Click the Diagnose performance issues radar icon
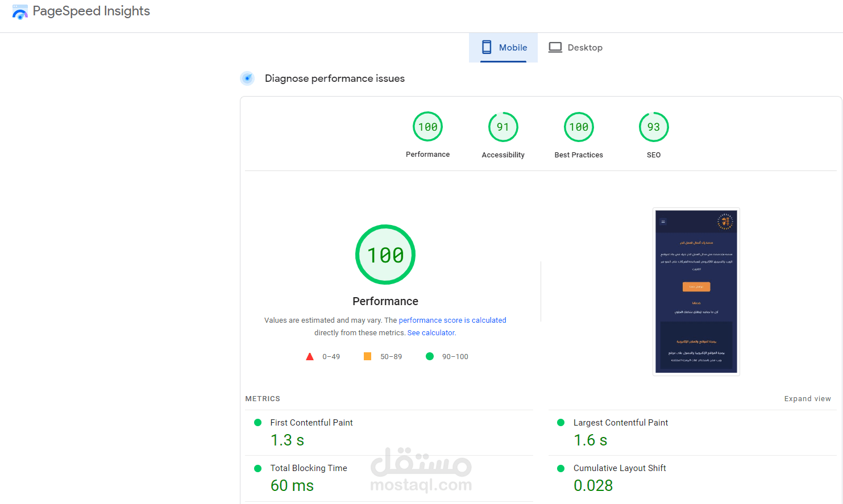The image size is (843, 504). (247, 78)
